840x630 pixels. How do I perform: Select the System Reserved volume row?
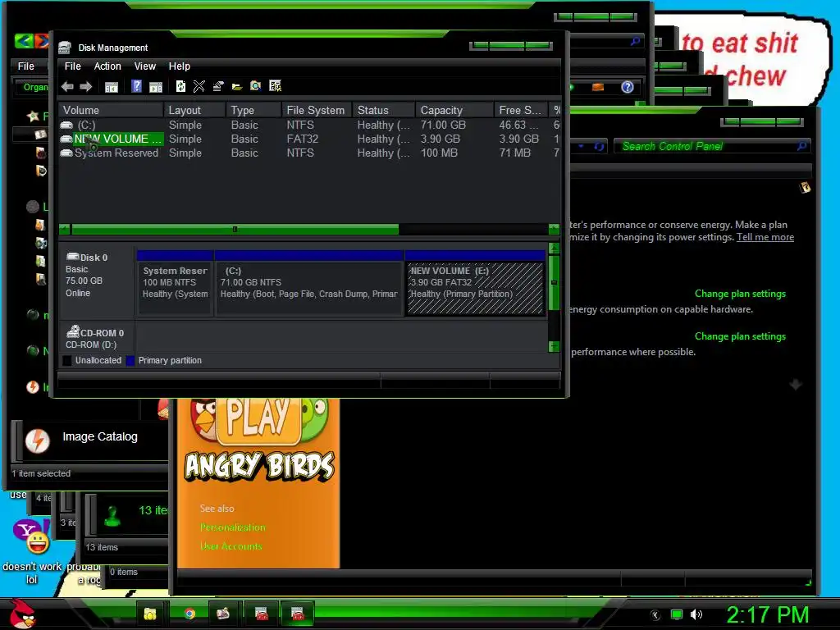pyautogui.click(x=309, y=153)
